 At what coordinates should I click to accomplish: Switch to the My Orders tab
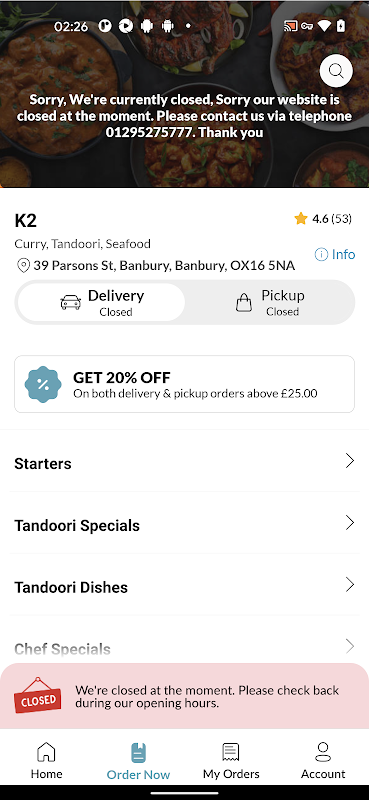point(231,760)
